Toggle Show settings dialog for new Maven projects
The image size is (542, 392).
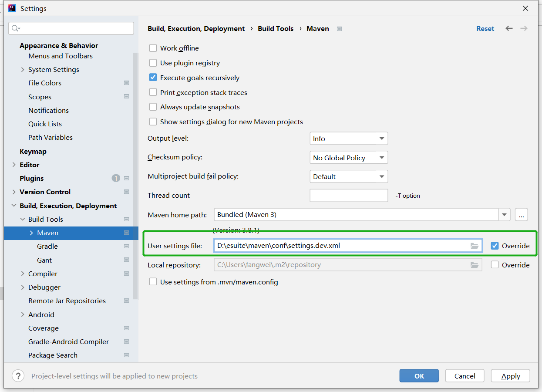pos(153,122)
